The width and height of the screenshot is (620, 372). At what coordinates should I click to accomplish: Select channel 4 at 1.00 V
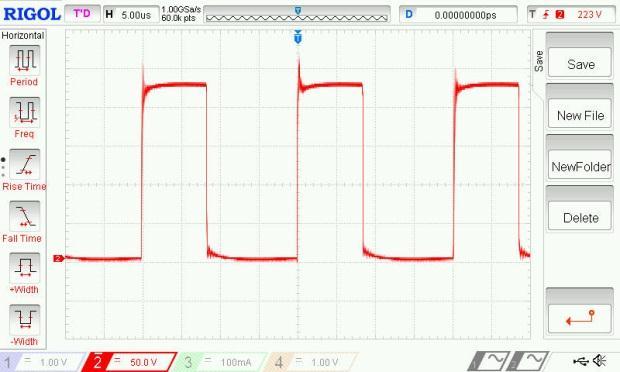coord(311,362)
